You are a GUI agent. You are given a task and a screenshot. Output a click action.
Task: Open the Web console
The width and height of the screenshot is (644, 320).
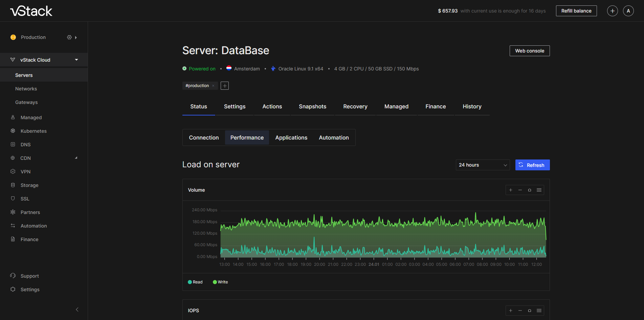pos(530,51)
